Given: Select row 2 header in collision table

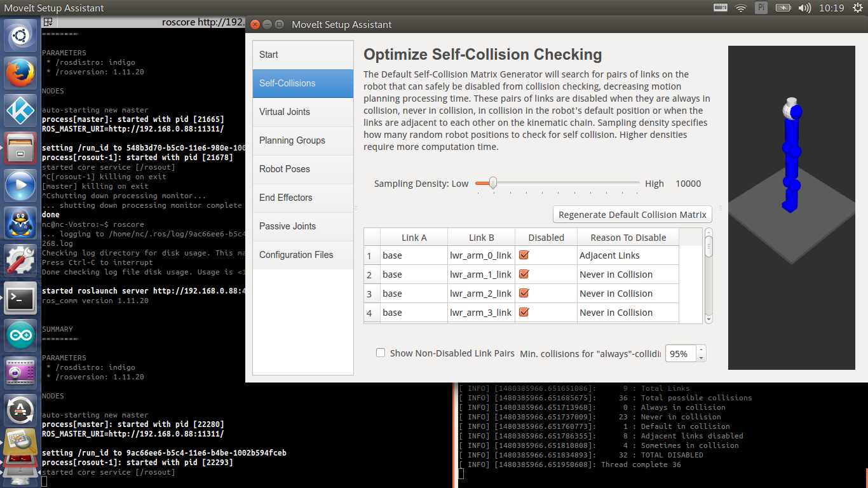Looking at the screenshot, I should click(x=372, y=274).
